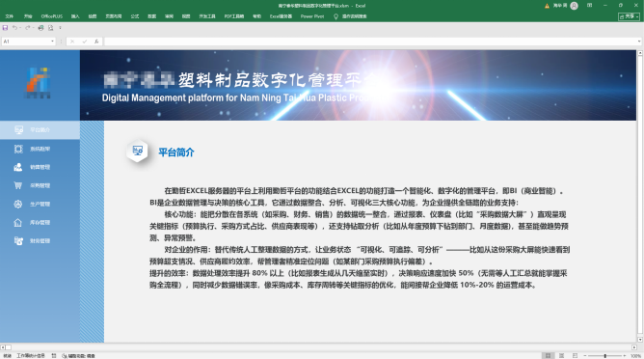Click the zoom slider in status bar
Screen dimensions: 644x359
point(604,356)
